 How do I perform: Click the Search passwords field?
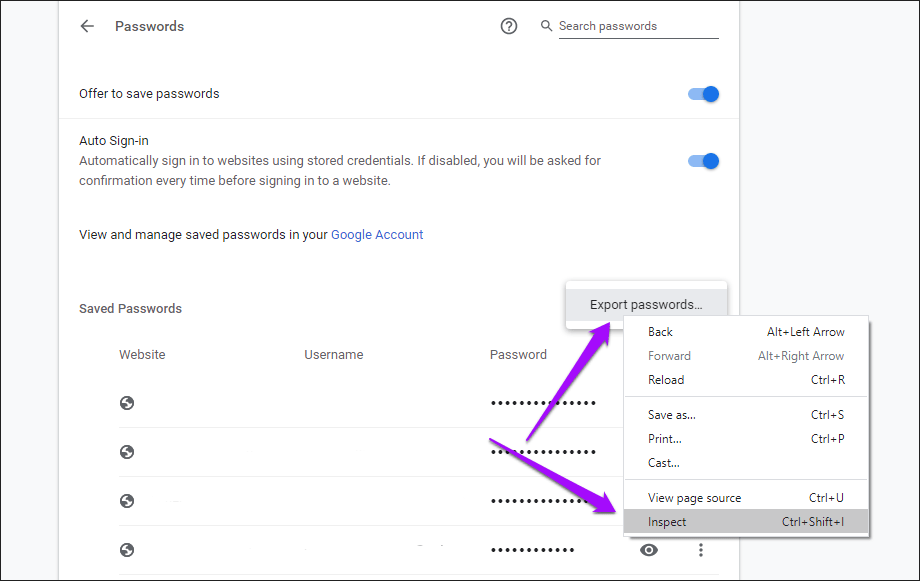tap(637, 26)
